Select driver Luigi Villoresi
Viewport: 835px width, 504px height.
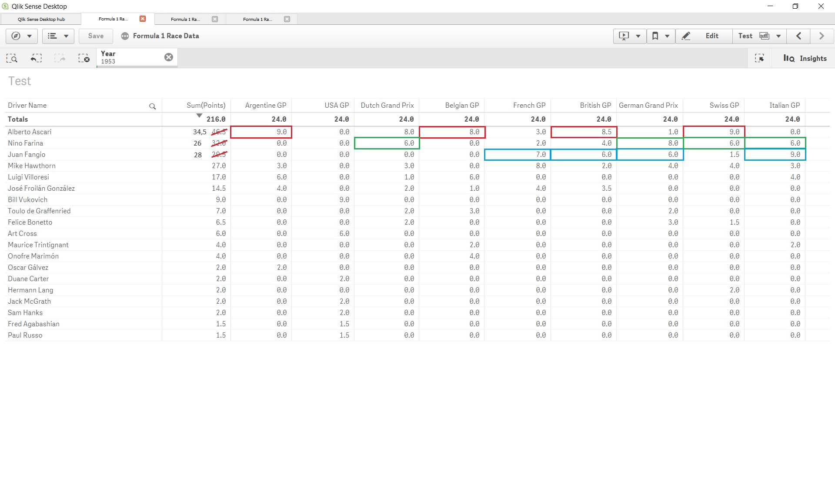[x=28, y=177]
